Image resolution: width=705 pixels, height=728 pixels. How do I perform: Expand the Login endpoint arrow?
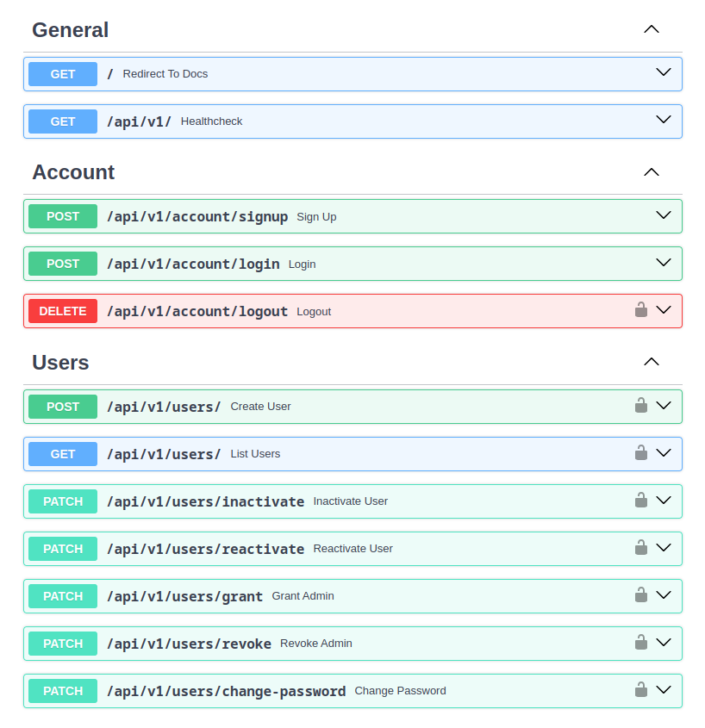(663, 264)
